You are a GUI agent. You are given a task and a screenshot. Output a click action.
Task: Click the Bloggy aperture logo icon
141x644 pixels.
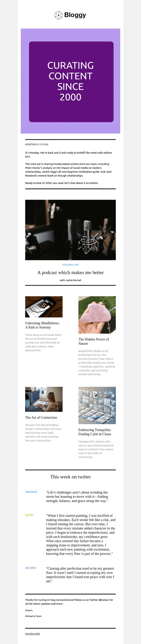tap(59, 15)
